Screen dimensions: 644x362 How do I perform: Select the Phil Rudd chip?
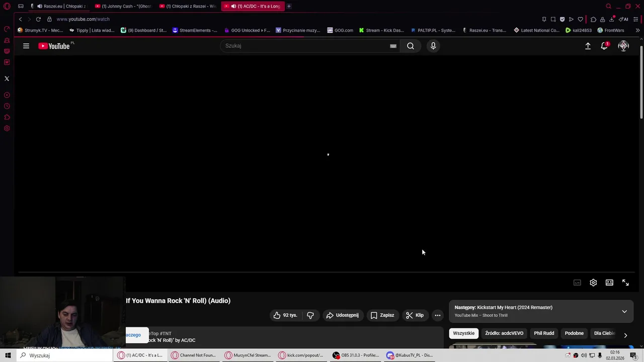(544, 333)
